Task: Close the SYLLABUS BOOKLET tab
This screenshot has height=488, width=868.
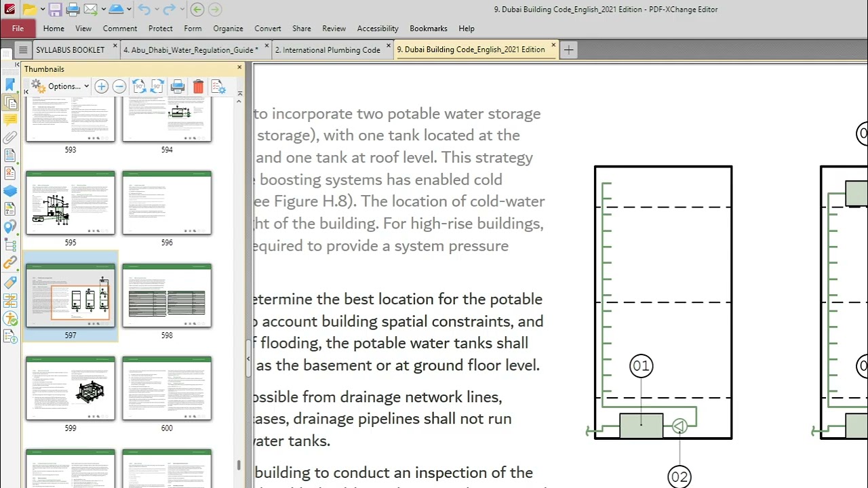Action: point(115,47)
